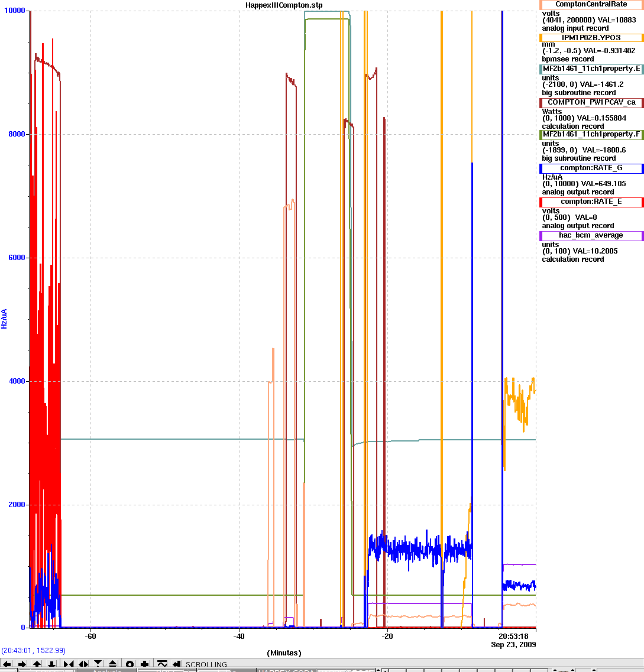This screenshot has width=644, height=672.
Task: Click the SCROLLING status text
Action: point(206,665)
